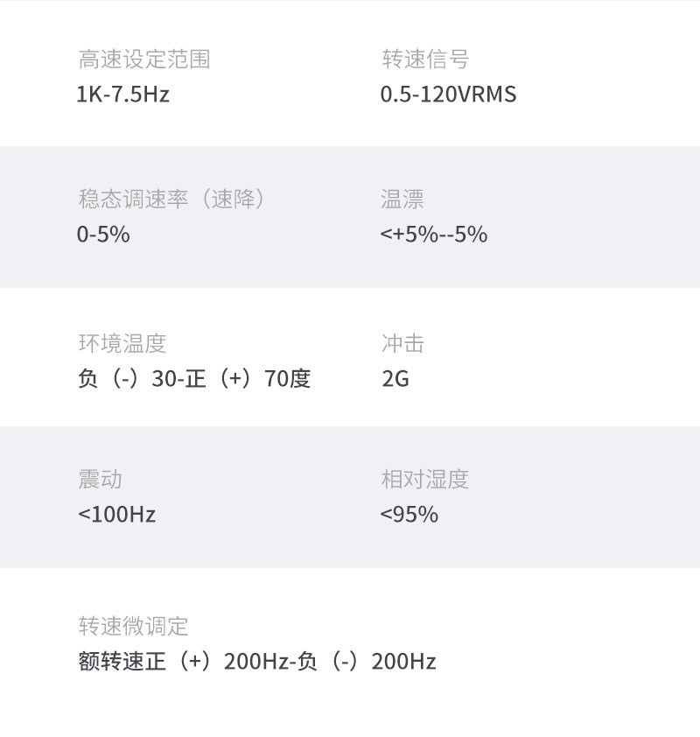Image resolution: width=700 pixels, height=737 pixels.
Task: Click the 转速信号 heading
Action: click(x=425, y=60)
